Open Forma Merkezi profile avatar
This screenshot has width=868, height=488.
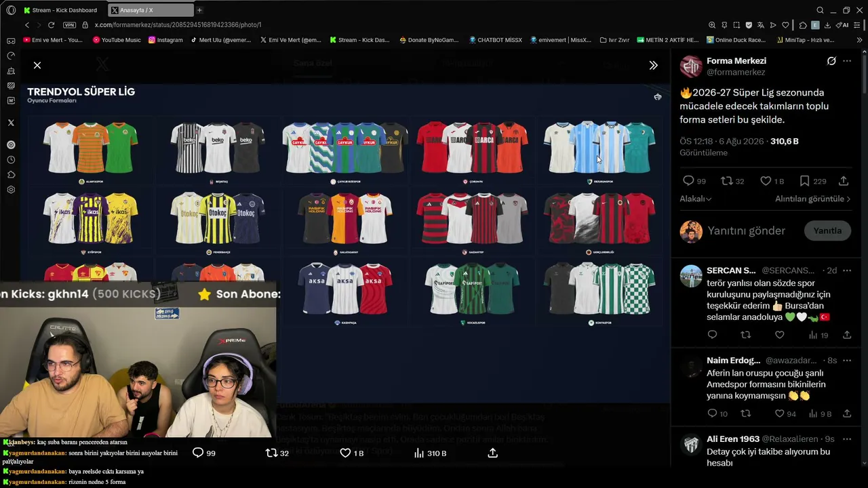pyautogui.click(x=691, y=66)
